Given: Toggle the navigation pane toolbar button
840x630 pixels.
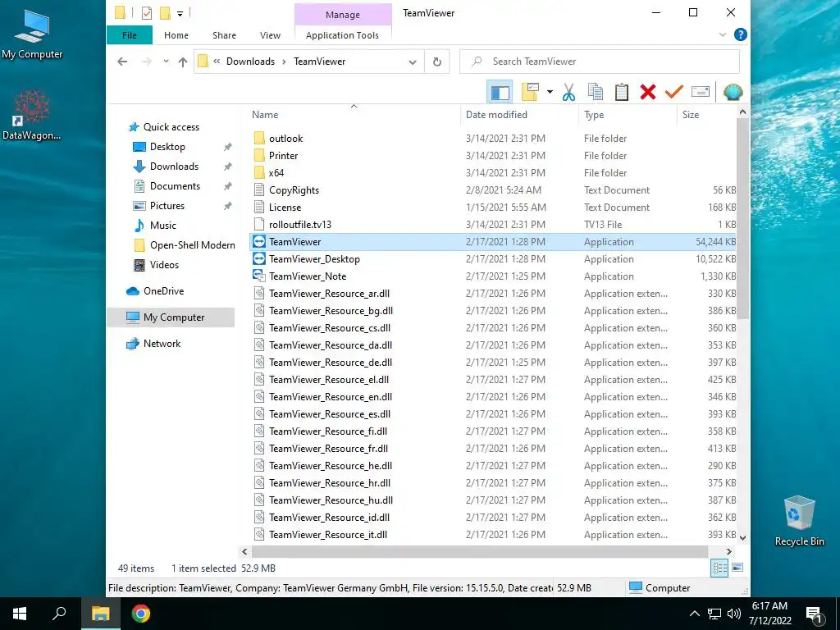Looking at the screenshot, I should pos(500,92).
